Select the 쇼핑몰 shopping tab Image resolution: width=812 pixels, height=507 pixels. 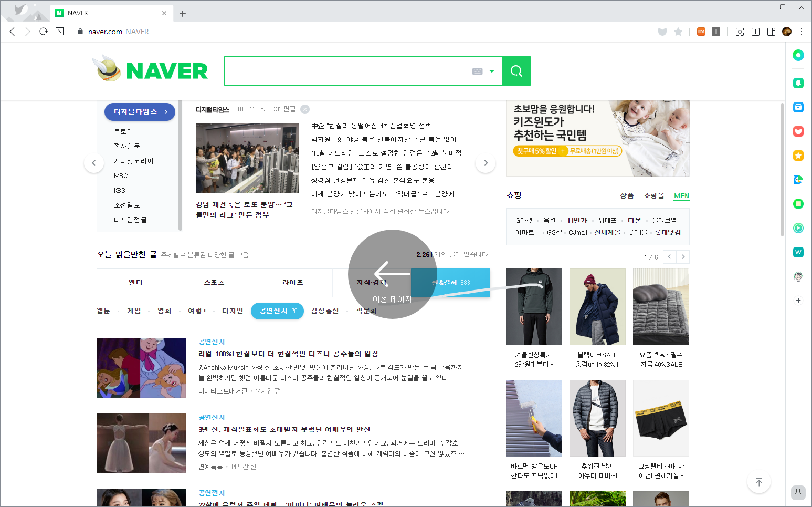654,195
